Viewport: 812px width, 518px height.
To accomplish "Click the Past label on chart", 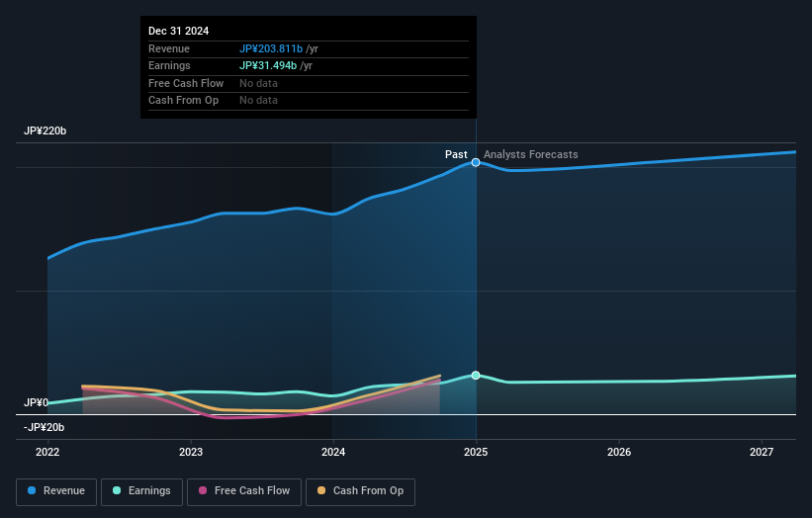I will [x=456, y=154].
